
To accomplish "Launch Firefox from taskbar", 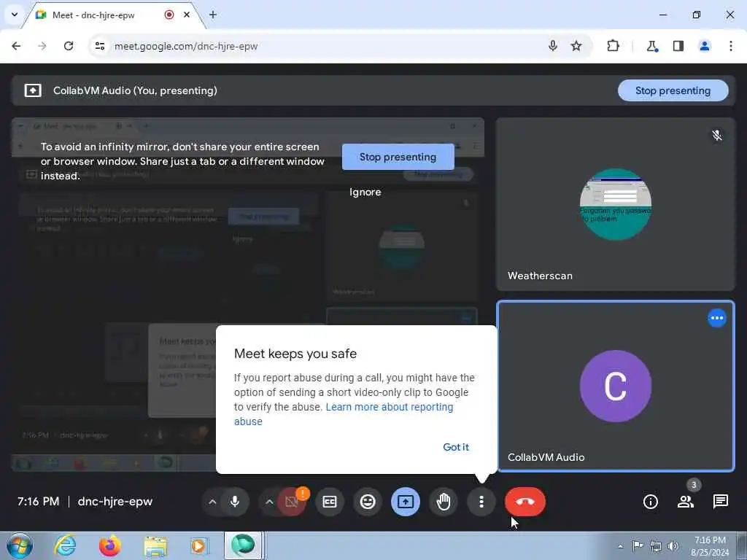I will [x=110, y=545].
